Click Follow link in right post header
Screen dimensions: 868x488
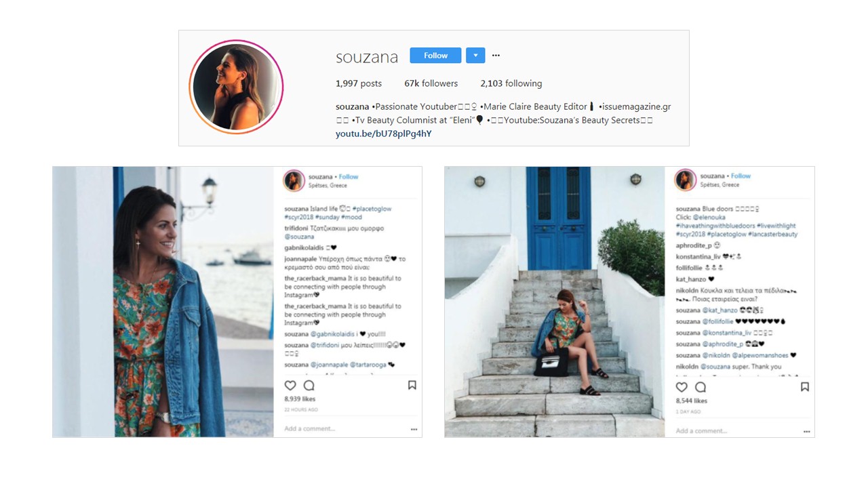pos(741,176)
